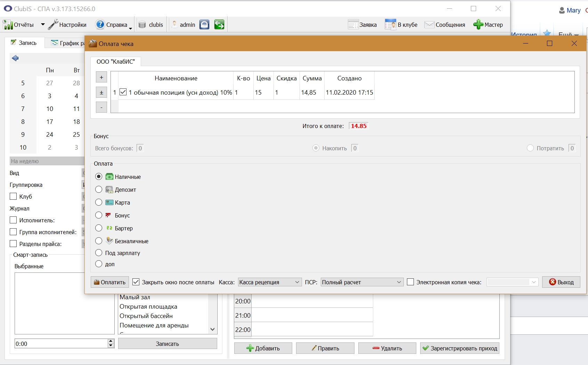The width and height of the screenshot is (588, 365).
Task: Tick the Клуб checkbox
Action: tap(13, 196)
